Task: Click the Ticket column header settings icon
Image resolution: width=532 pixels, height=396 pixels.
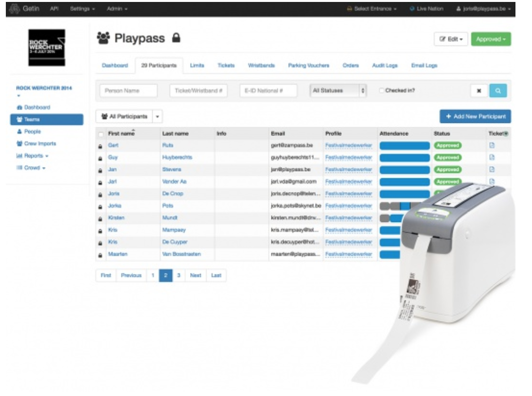Action: click(x=506, y=134)
